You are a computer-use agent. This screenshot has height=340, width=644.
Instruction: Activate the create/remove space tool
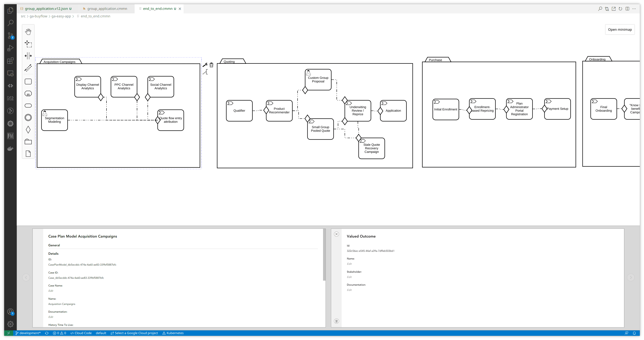(28, 56)
